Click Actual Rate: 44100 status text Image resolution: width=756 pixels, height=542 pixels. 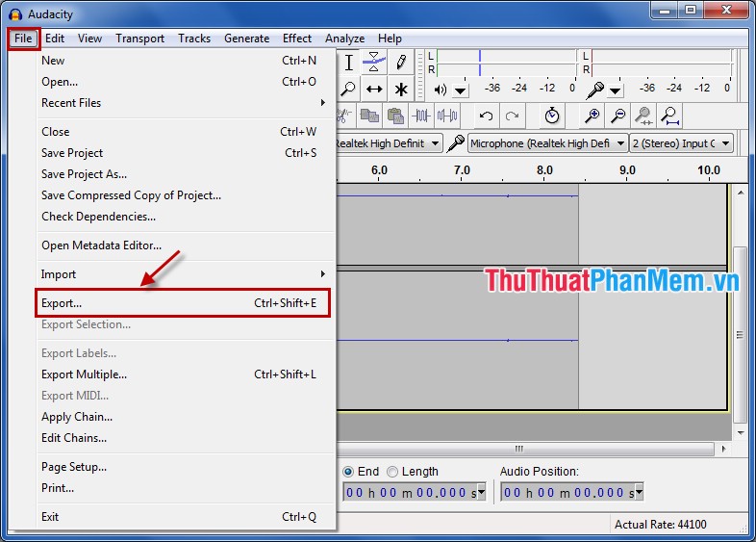tap(660, 524)
